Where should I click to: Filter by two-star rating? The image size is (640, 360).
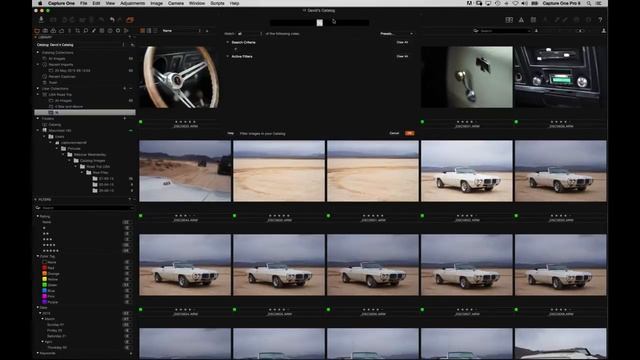[x=46, y=233]
